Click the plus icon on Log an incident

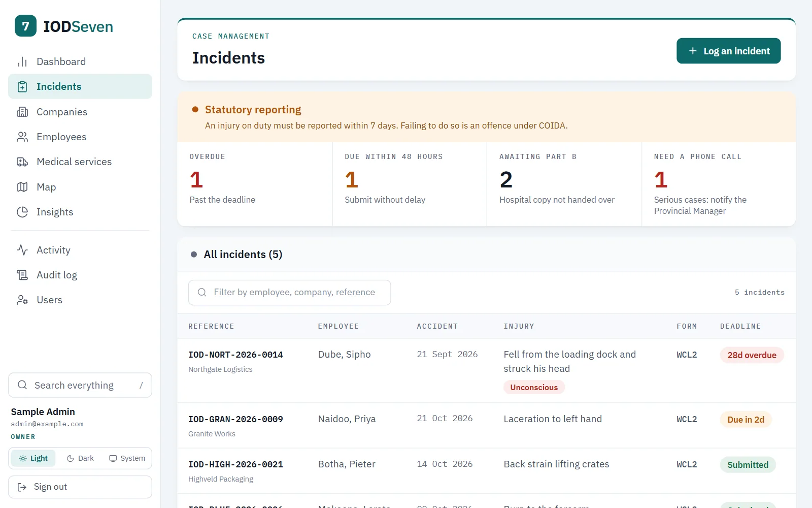pyautogui.click(x=693, y=51)
